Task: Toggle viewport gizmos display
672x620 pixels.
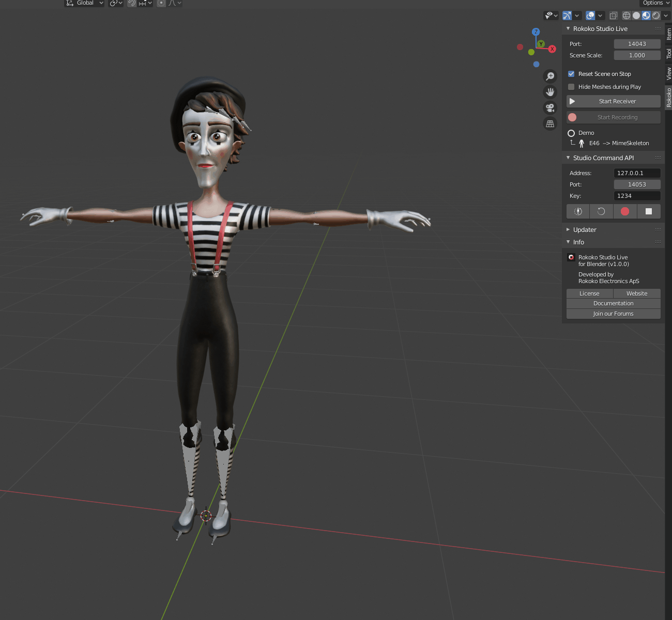Action: coord(567,16)
